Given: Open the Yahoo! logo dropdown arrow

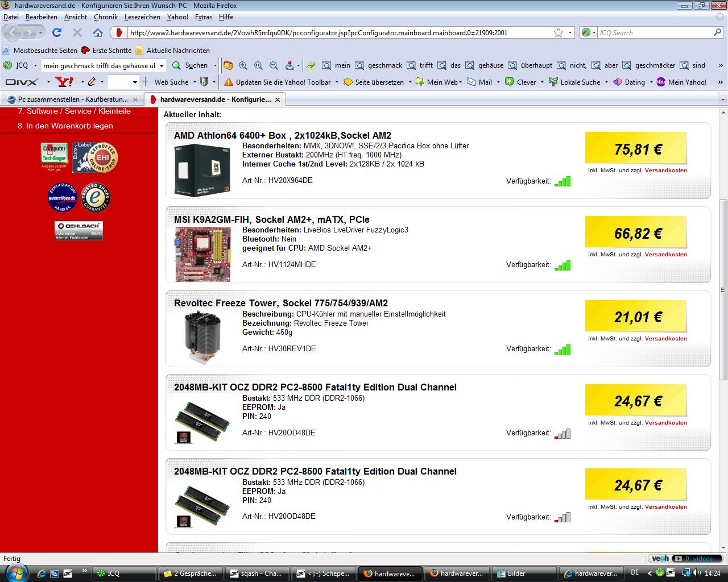Looking at the screenshot, I should click(x=79, y=82).
